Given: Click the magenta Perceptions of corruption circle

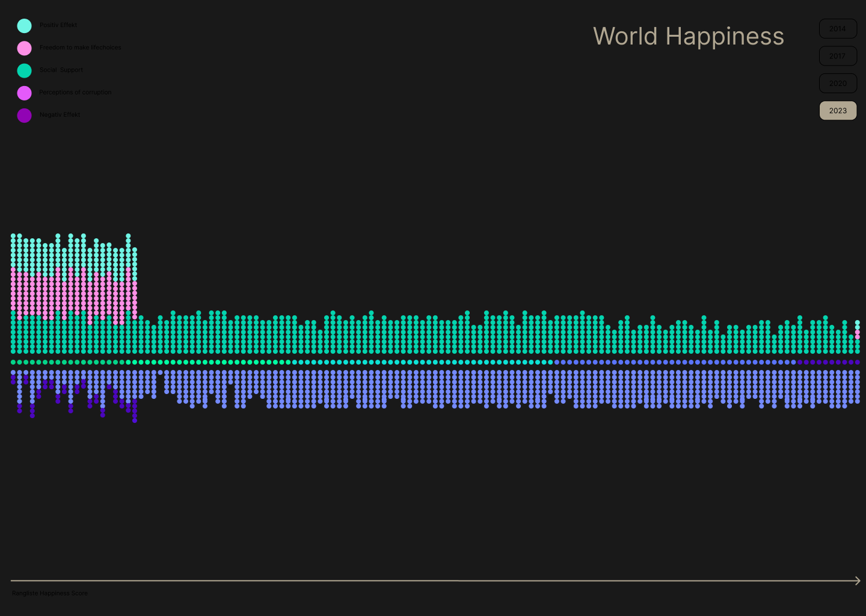Looking at the screenshot, I should pyautogui.click(x=24, y=93).
